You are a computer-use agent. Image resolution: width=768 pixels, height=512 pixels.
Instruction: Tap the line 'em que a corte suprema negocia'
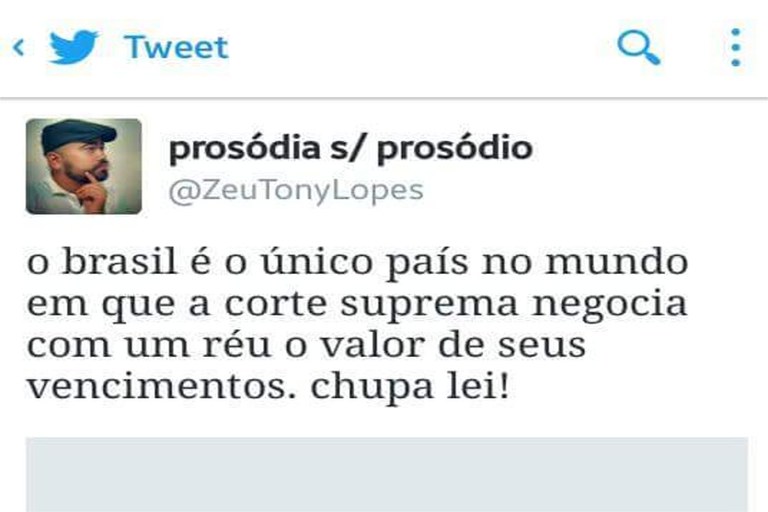[357, 305]
